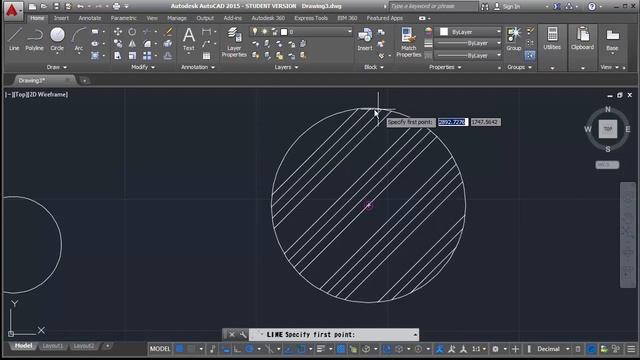Insert a Table from Annotation panel

[207, 56]
